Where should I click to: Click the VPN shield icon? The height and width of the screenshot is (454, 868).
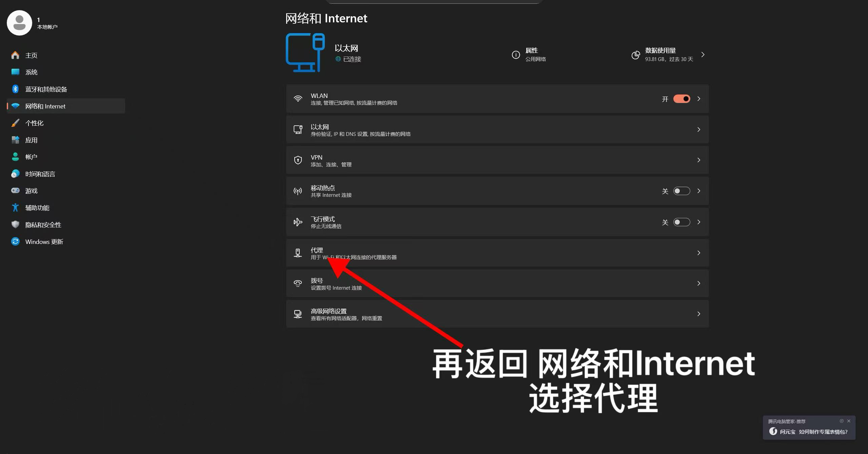coord(298,160)
